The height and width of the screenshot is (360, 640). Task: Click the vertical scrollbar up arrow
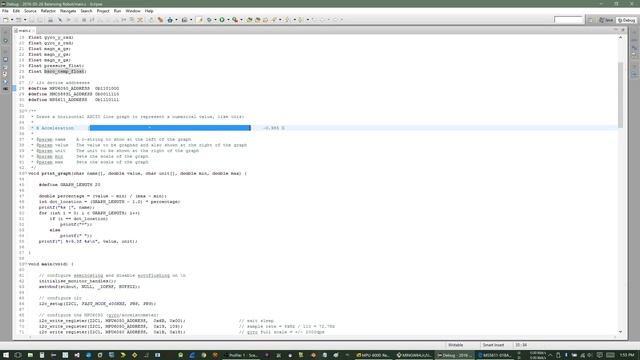coord(620,38)
